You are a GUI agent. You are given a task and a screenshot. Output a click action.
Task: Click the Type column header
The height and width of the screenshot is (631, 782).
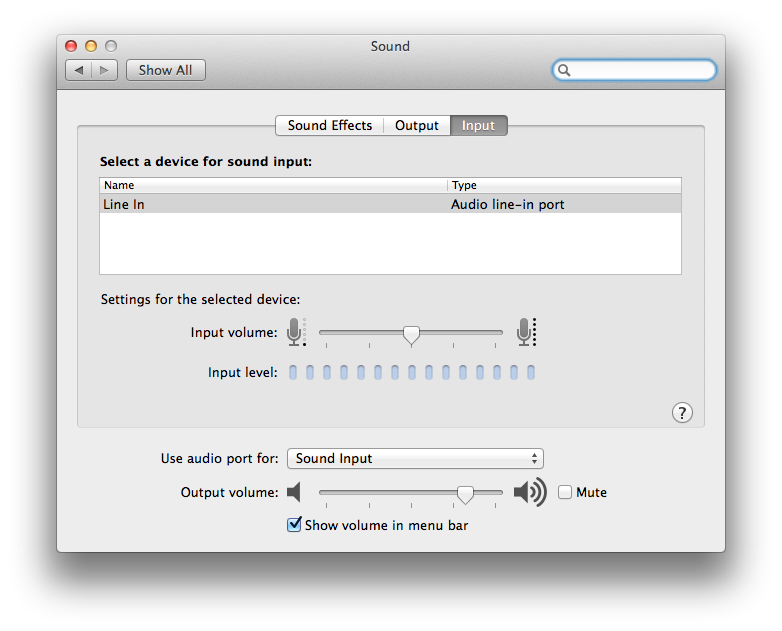tap(564, 185)
